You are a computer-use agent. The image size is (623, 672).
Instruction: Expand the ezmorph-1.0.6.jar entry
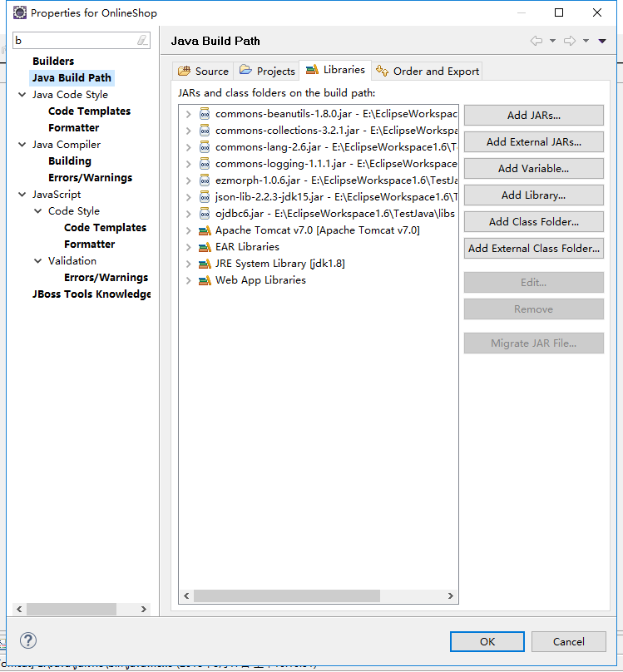(x=188, y=180)
